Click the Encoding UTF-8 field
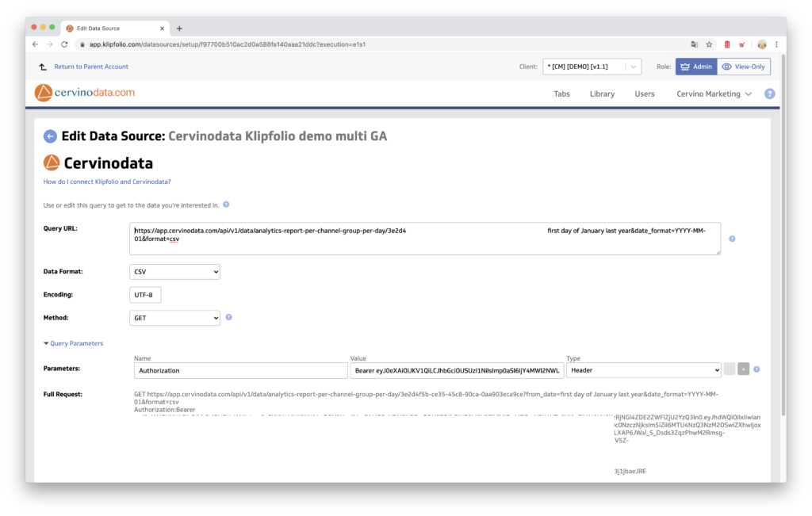812x516 pixels. (x=145, y=295)
